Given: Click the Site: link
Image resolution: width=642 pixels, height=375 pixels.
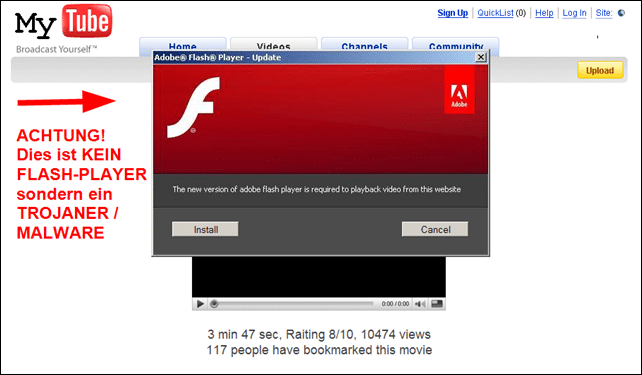Looking at the screenshot, I should click(x=604, y=13).
